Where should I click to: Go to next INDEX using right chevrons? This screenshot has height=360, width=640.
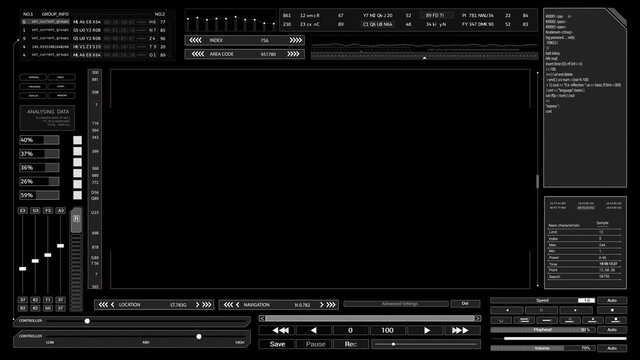tap(296, 40)
